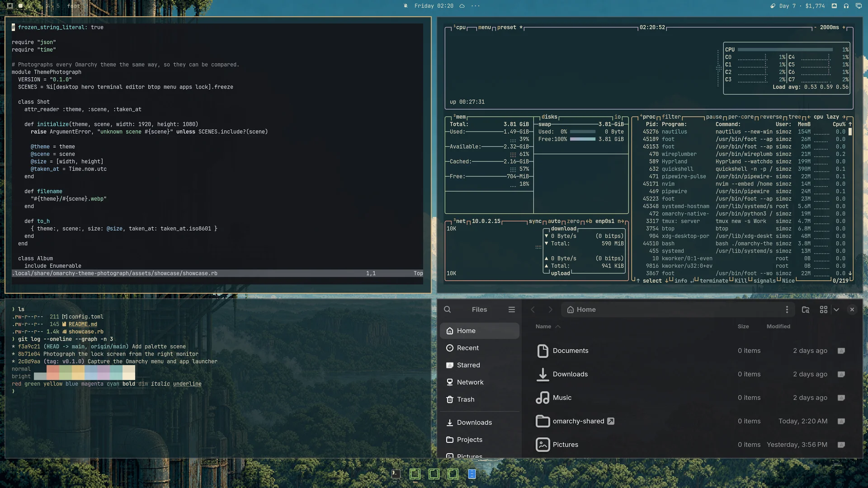Click the btop io tab in disks panel
Image resolution: width=868 pixels, height=488 pixels.
(x=618, y=117)
